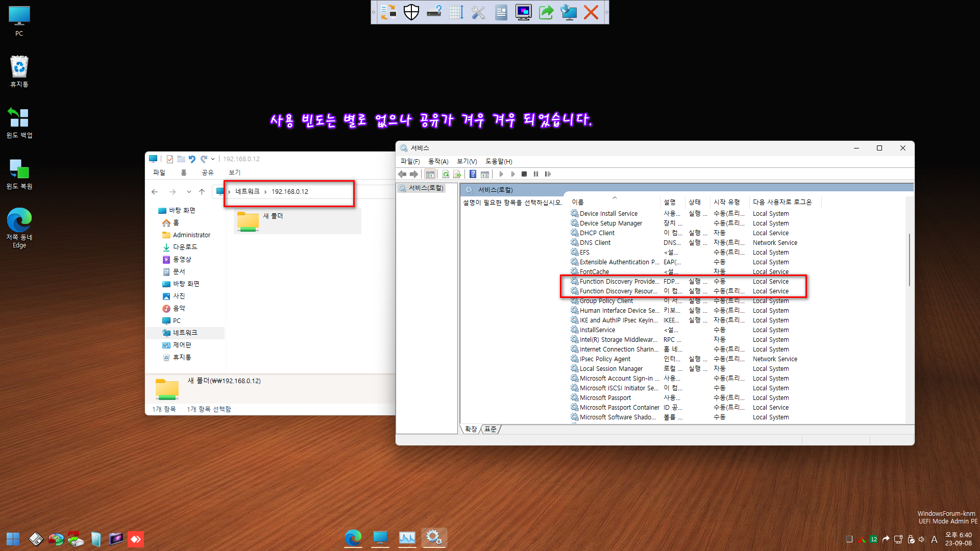Viewport: 980px width, 551px height.
Task: Select Administrator in Explorer navigation pane
Action: (191, 235)
